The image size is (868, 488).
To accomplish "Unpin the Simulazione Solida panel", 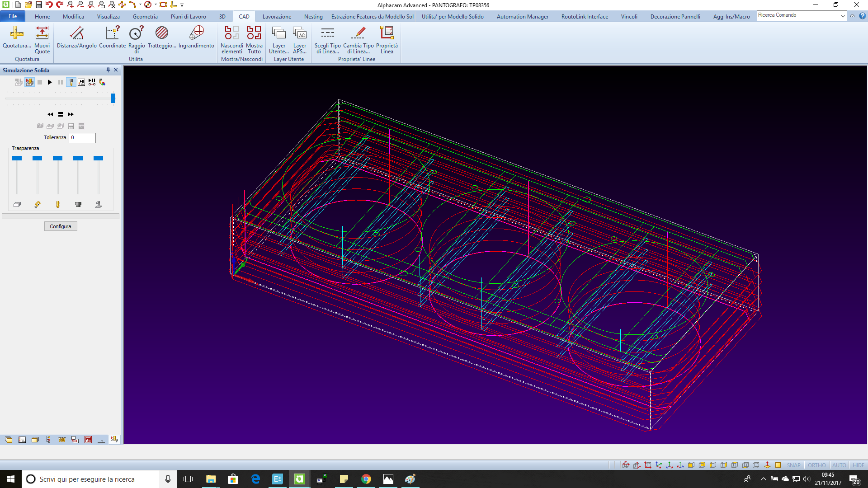I will [x=108, y=70].
